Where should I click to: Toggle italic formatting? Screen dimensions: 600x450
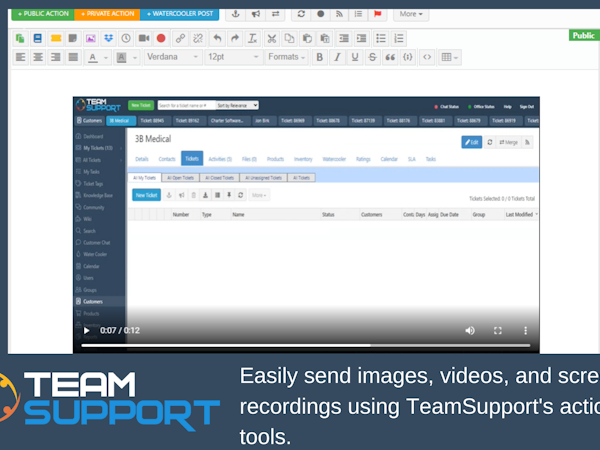pos(337,57)
